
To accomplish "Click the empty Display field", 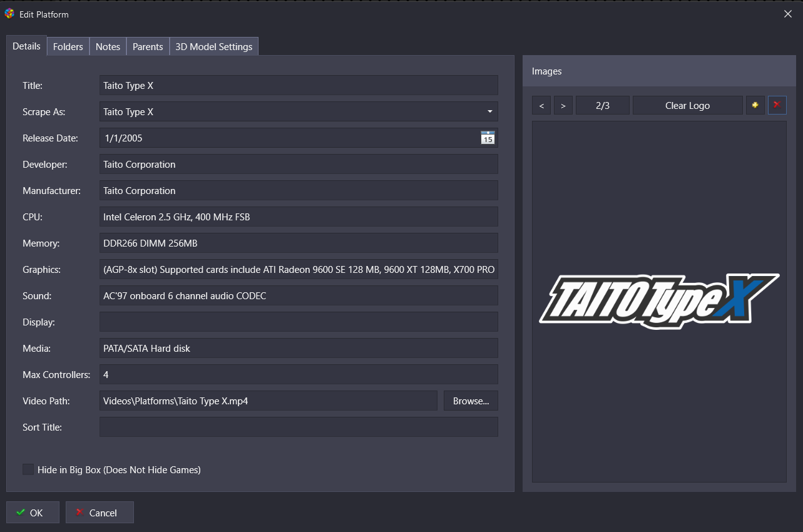I will click(299, 322).
